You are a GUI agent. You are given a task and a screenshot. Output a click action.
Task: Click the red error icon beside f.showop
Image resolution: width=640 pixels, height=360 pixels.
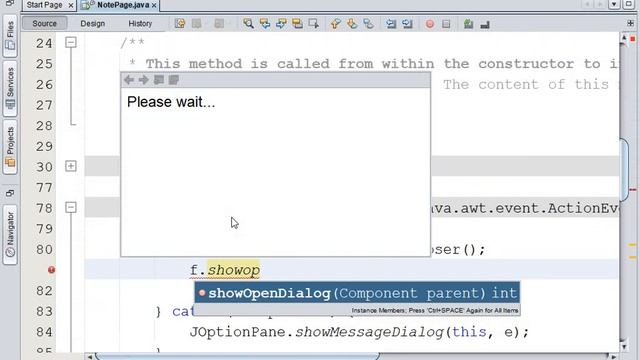click(51, 270)
